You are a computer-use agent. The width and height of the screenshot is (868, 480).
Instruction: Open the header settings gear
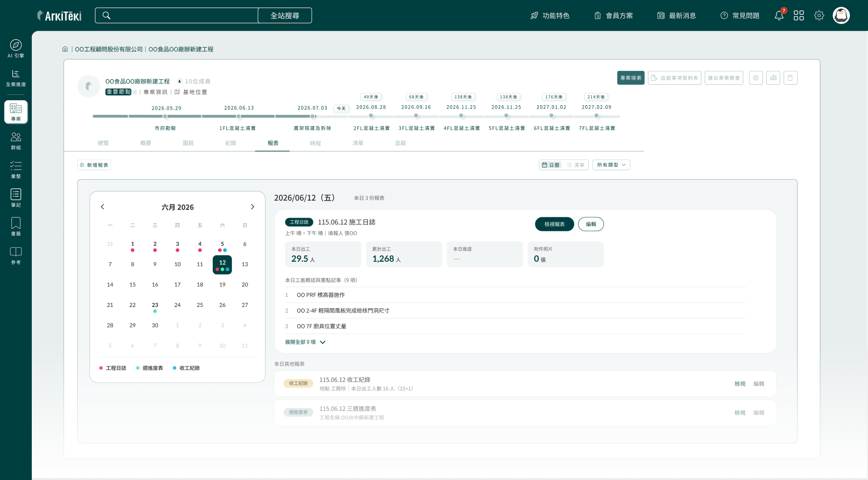pos(819,16)
